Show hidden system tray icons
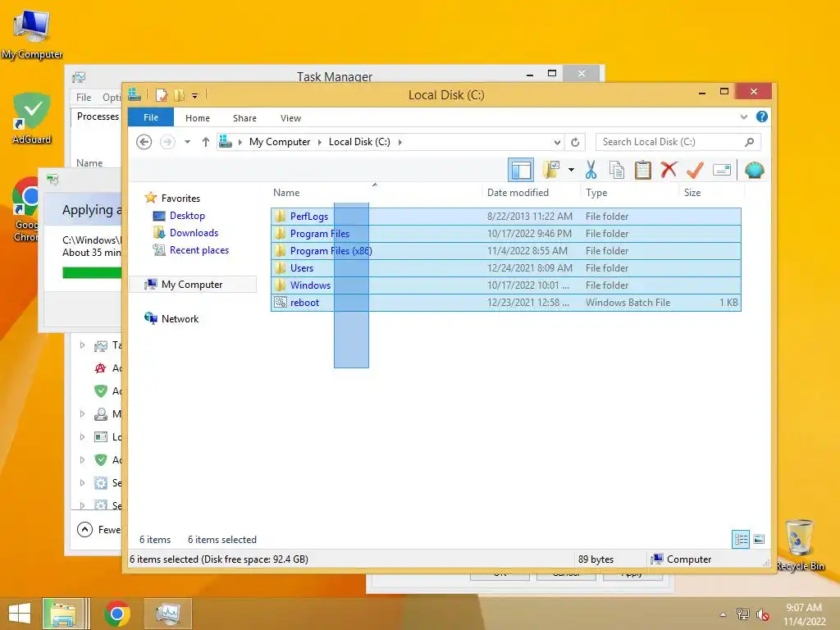 coord(723,614)
